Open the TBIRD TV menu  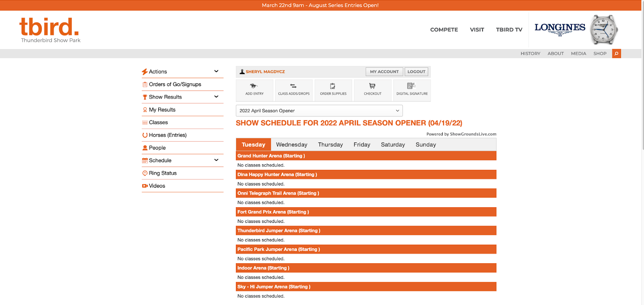point(509,30)
